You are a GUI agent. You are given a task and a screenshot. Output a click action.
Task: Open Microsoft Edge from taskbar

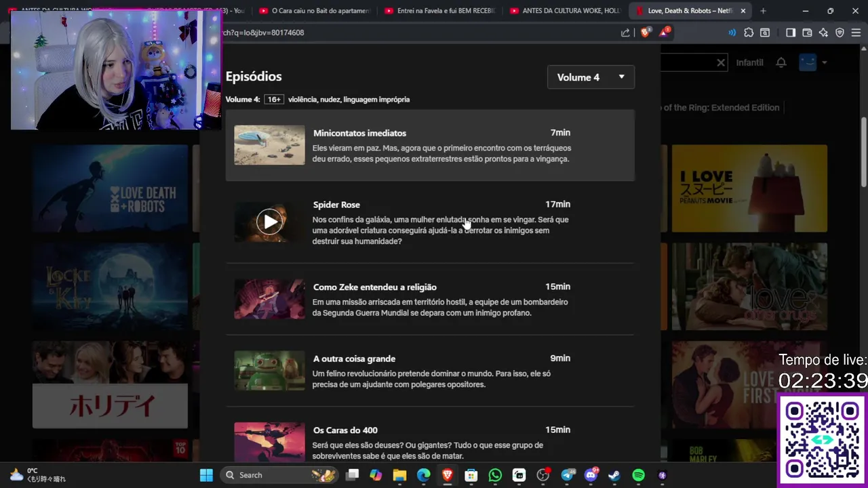click(x=423, y=475)
